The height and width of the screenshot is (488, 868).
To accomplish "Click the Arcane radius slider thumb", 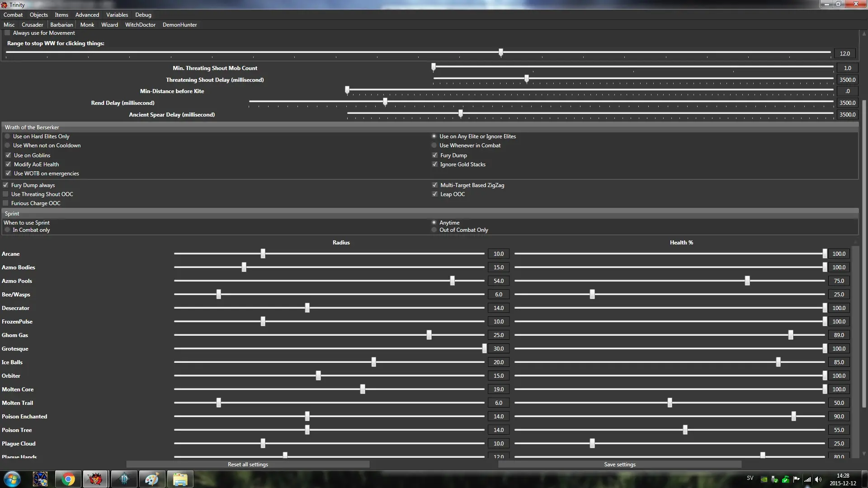I will click(x=263, y=254).
